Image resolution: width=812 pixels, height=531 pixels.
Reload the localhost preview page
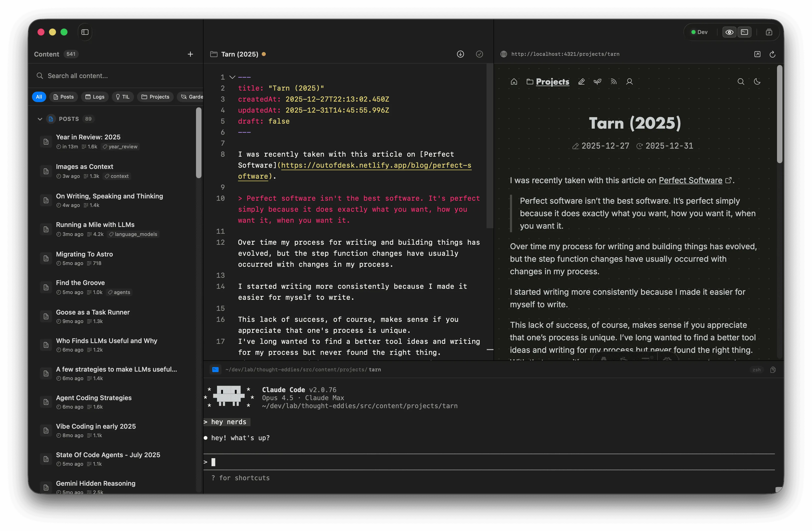click(772, 54)
